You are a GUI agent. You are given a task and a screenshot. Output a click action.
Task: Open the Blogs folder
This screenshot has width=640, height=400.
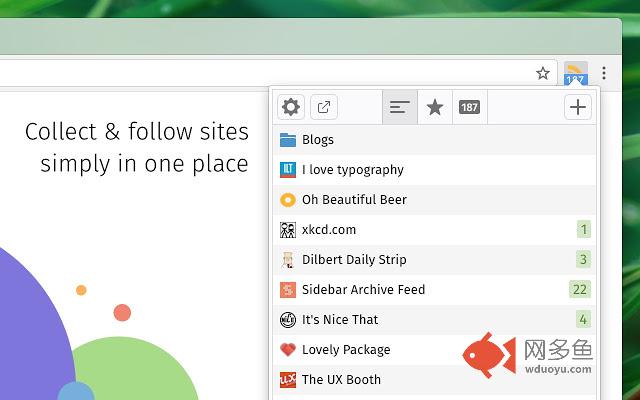(x=434, y=140)
